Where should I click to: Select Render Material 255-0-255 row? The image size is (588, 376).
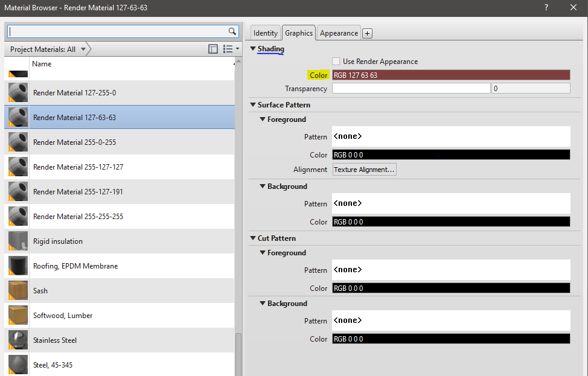pos(120,142)
